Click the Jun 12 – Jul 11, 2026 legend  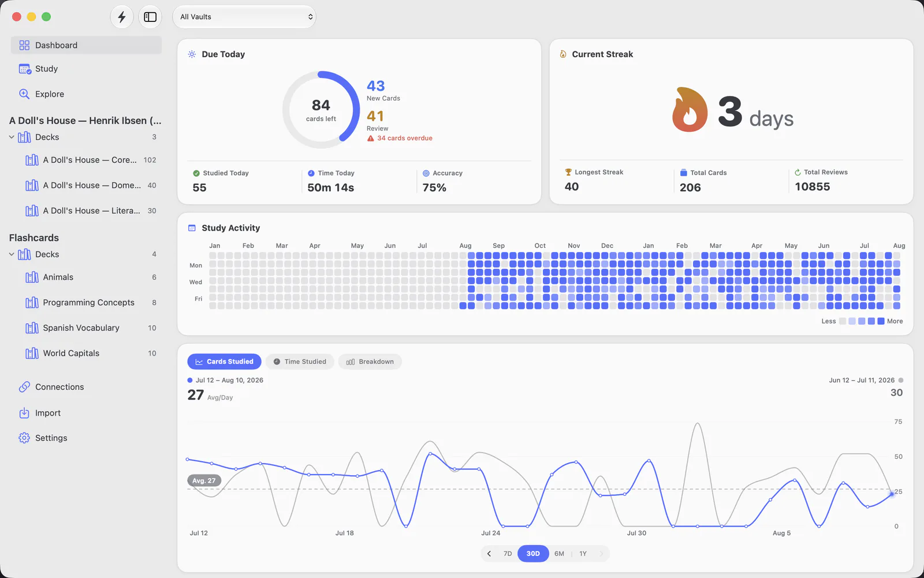(x=866, y=380)
